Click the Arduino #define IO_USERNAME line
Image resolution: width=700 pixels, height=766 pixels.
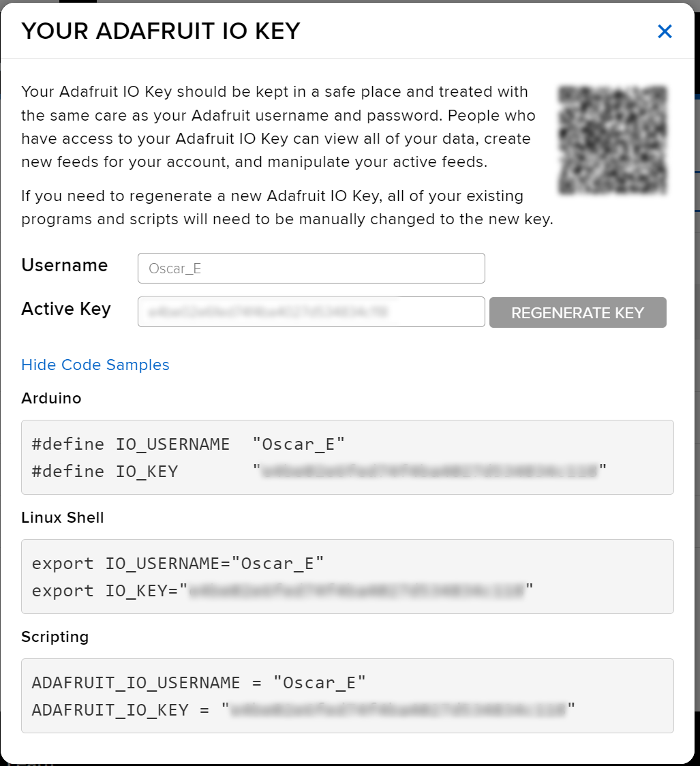click(x=188, y=444)
